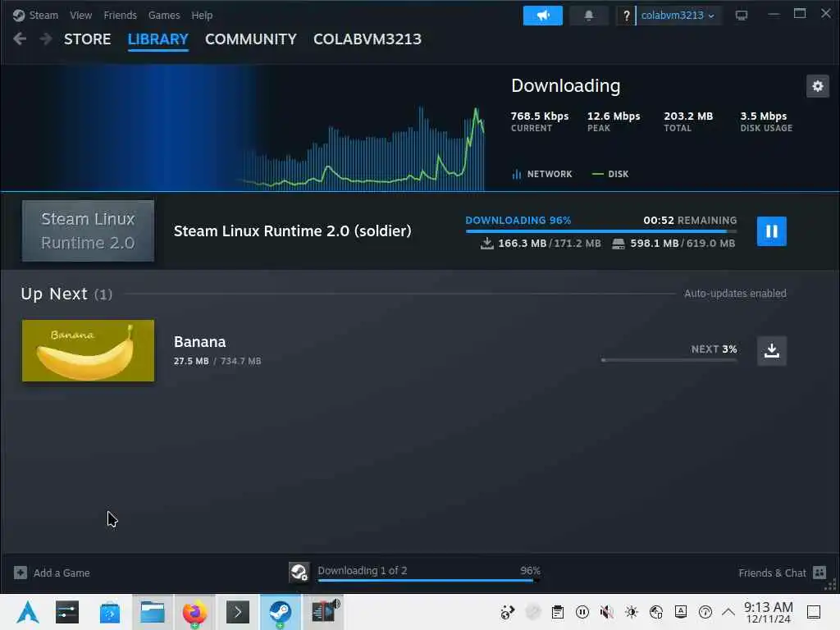Switch to the COMMUNITY tab
Viewport: 840px width, 630px height.
click(251, 39)
